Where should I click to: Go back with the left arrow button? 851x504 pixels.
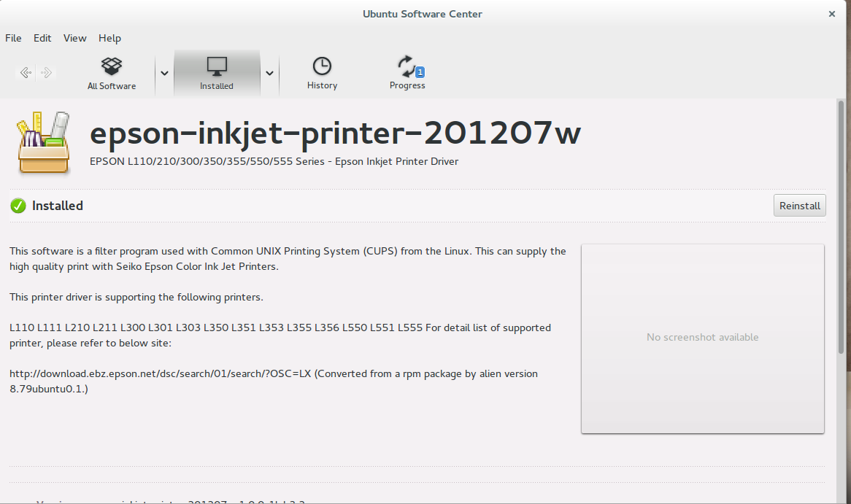click(26, 73)
